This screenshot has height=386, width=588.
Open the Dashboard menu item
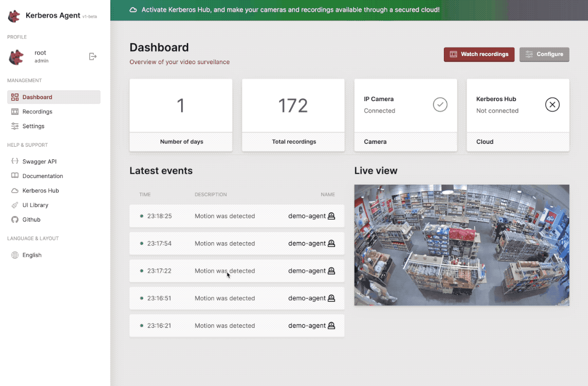pos(37,97)
